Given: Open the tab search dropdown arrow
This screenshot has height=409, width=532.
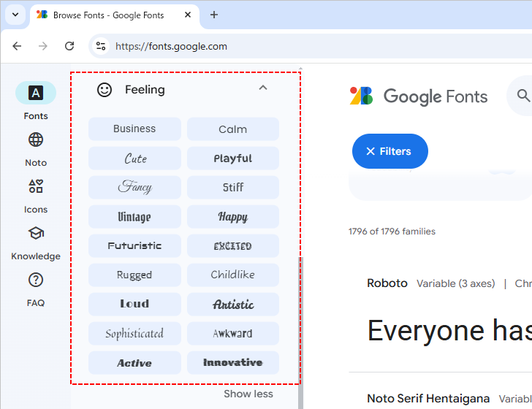Looking at the screenshot, I should coord(15,15).
